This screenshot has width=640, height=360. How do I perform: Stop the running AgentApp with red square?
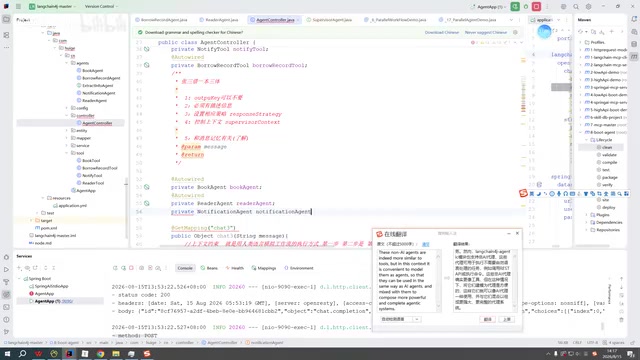tap(536, 7)
